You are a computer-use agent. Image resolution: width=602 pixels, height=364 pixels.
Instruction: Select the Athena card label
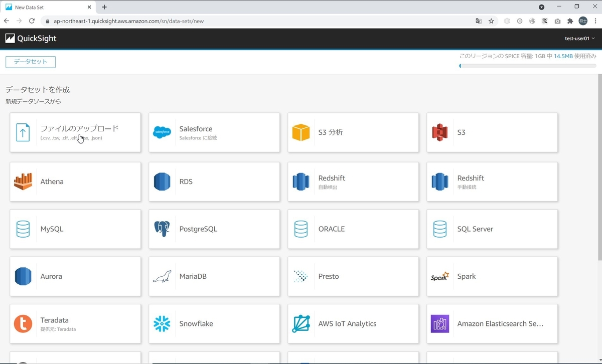[x=52, y=181]
